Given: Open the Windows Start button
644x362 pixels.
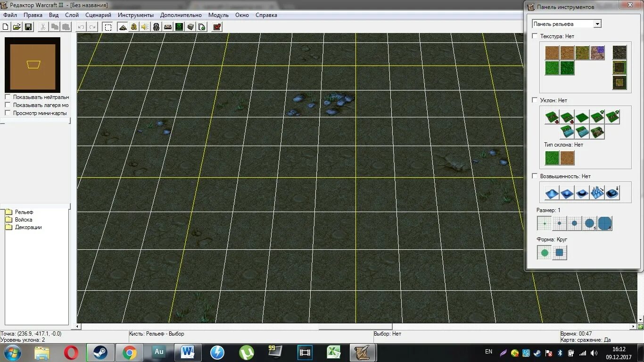Looking at the screenshot, I should [x=12, y=353].
